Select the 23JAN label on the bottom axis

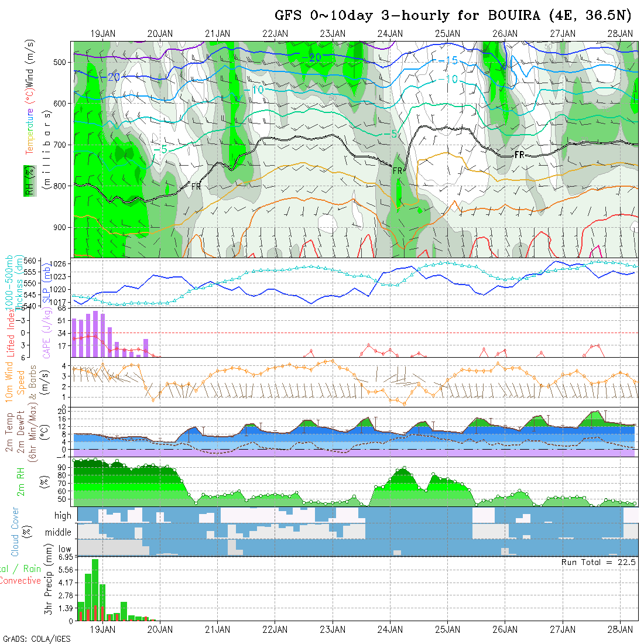coord(332,629)
